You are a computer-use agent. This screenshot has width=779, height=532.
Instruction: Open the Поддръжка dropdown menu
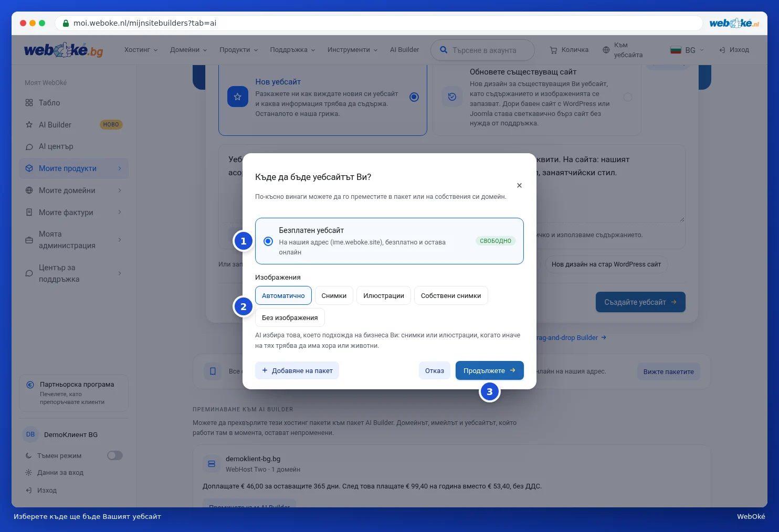point(293,50)
